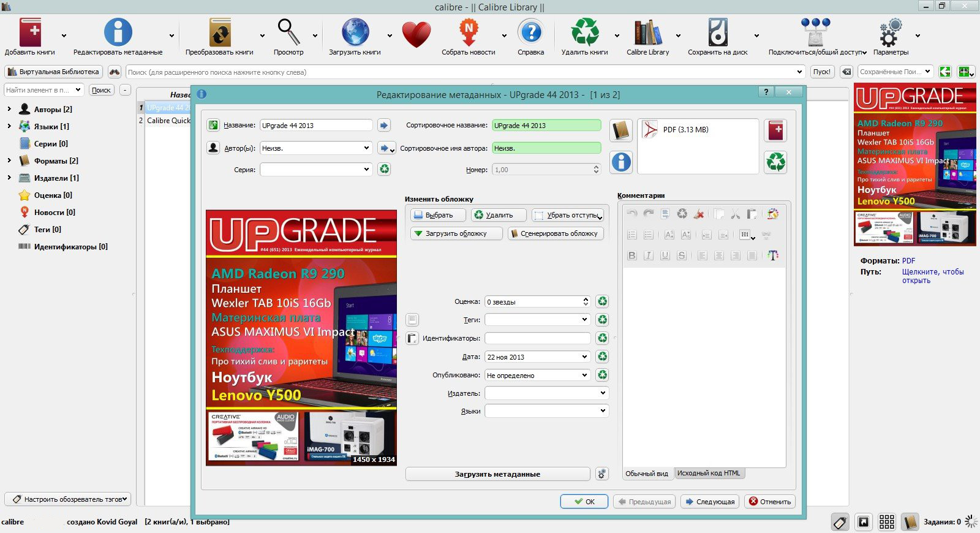The width and height of the screenshot is (980, 533).
Task: Open the Серия dropdown
Action: point(366,169)
